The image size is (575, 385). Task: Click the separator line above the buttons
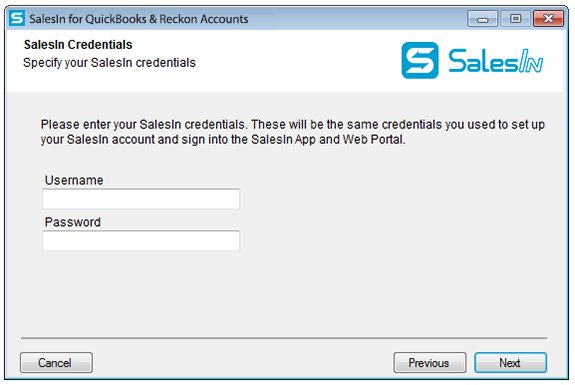pyautogui.click(x=284, y=338)
